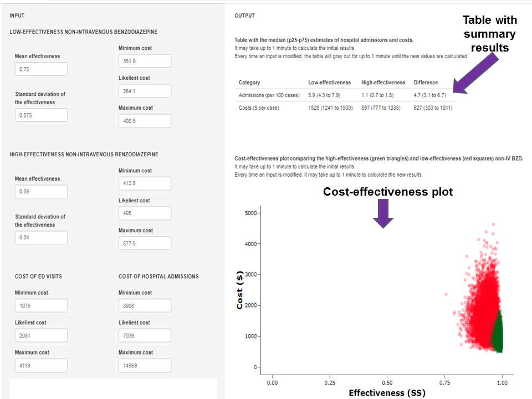
Task: Click the Likeliest cost field showing 495
Action: pos(145,213)
